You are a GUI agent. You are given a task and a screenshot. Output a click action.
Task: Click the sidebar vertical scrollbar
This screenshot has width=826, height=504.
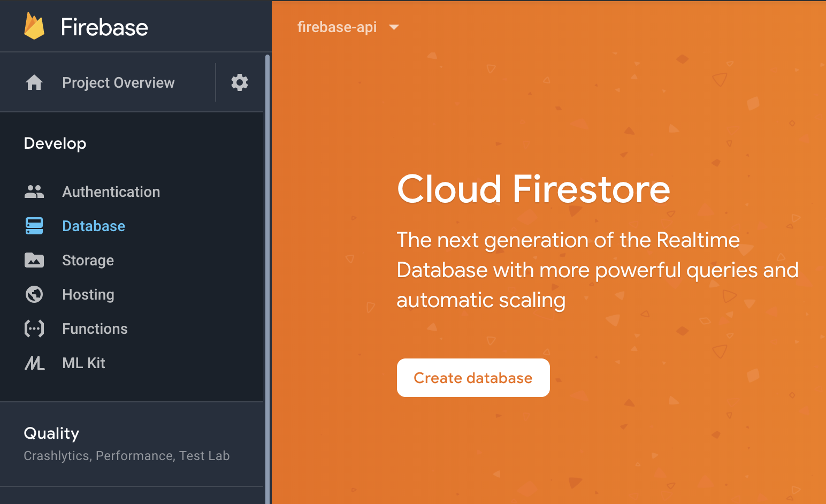267,268
